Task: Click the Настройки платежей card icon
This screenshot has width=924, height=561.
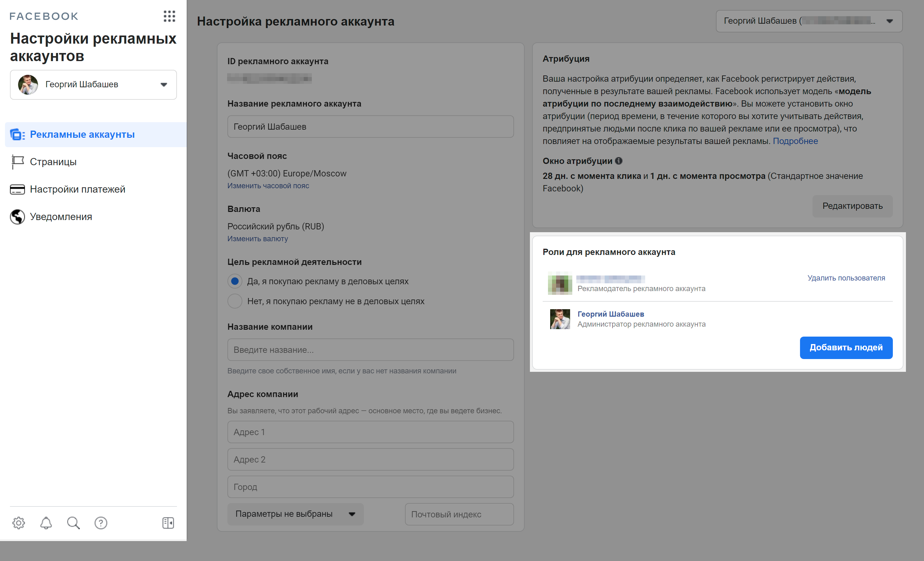Action: [17, 189]
